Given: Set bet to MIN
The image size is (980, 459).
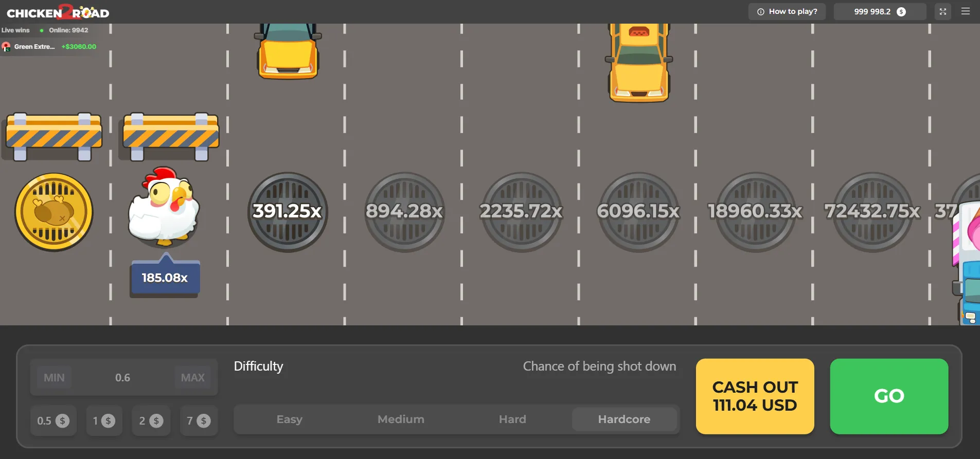Looking at the screenshot, I should click(54, 378).
